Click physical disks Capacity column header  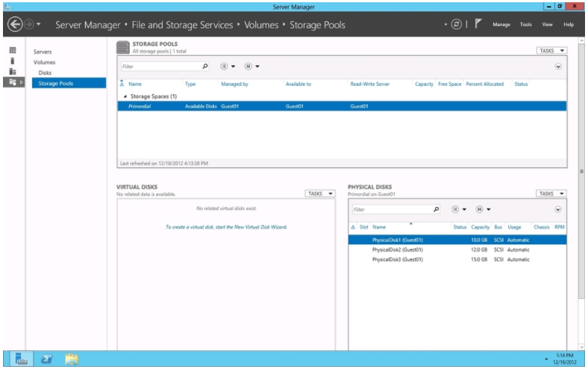[480, 227]
